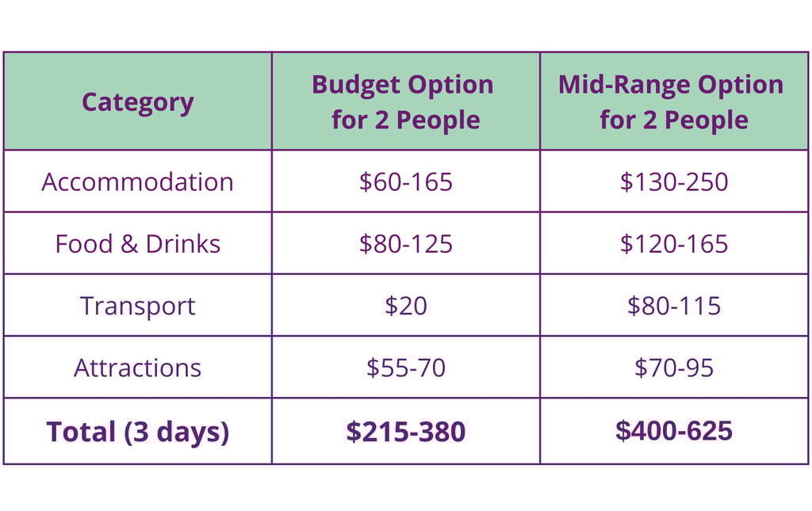Select the Budget Option for 2 People header
This screenshot has width=812, height=511.
pyautogui.click(x=406, y=101)
